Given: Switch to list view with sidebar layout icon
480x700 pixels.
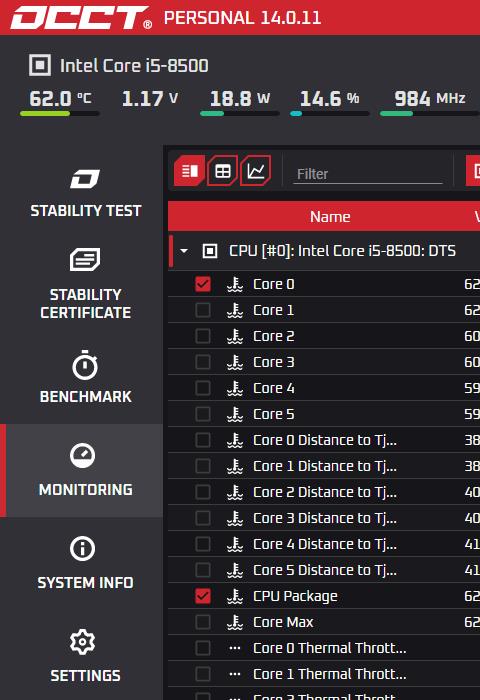Looking at the screenshot, I should point(190,171).
